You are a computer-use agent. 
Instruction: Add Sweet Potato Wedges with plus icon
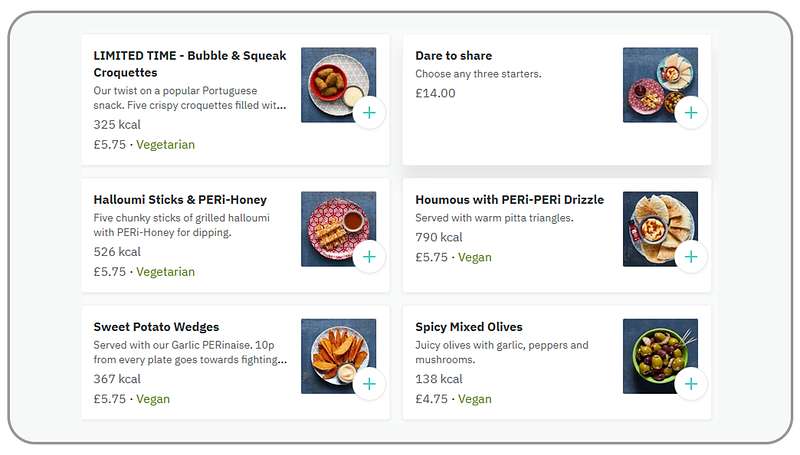point(369,384)
